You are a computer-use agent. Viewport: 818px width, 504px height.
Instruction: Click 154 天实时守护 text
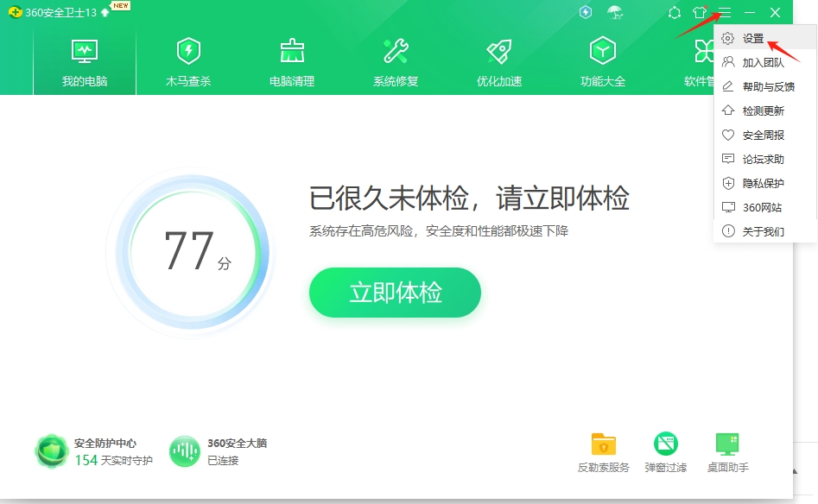click(x=114, y=460)
